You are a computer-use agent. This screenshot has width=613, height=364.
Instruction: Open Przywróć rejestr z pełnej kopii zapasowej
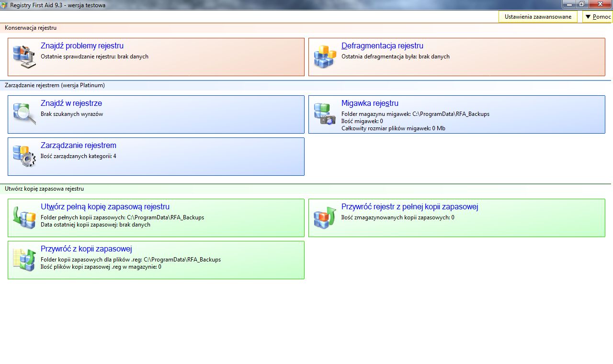pyautogui.click(x=409, y=207)
